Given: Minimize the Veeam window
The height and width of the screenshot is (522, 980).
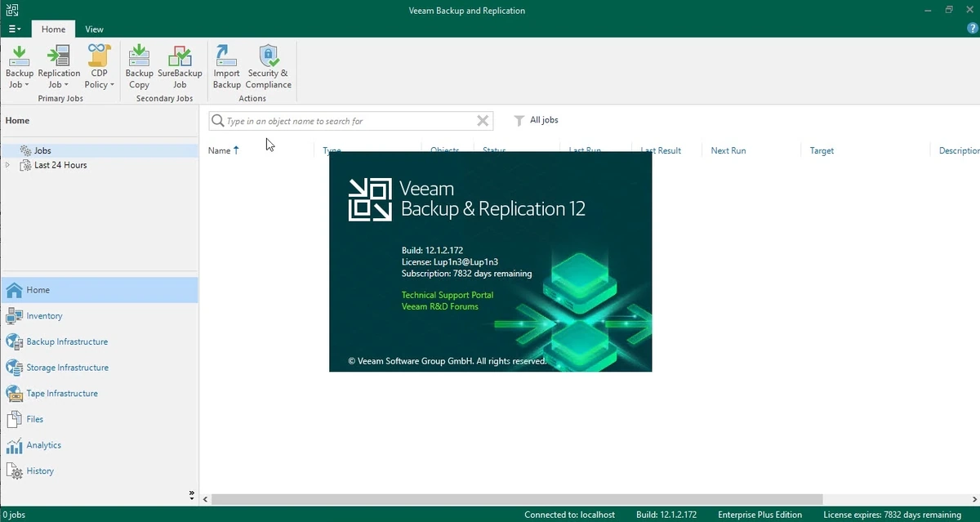Looking at the screenshot, I should pyautogui.click(x=927, y=10).
